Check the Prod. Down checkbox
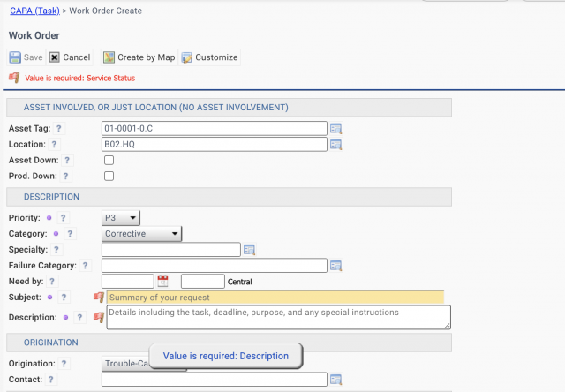Image resolution: width=565 pixels, height=392 pixels. pyautogui.click(x=109, y=177)
